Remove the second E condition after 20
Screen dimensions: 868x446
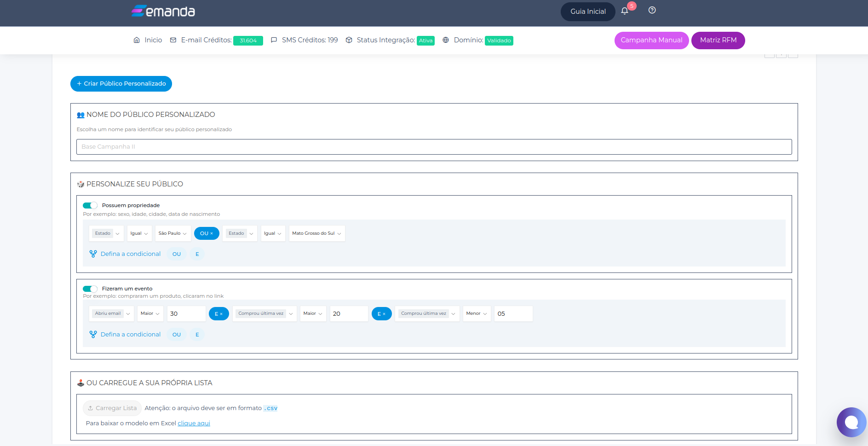(384, 314)
